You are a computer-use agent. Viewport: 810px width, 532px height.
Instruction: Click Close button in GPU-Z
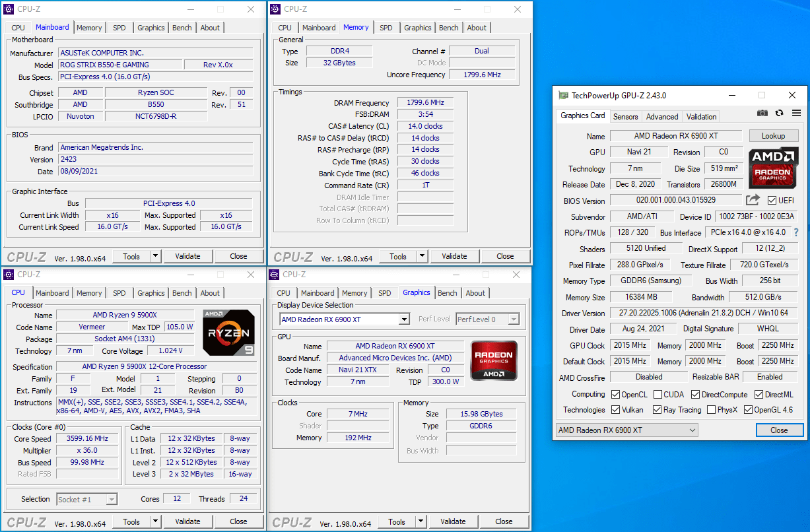click(x=779, y=430)
